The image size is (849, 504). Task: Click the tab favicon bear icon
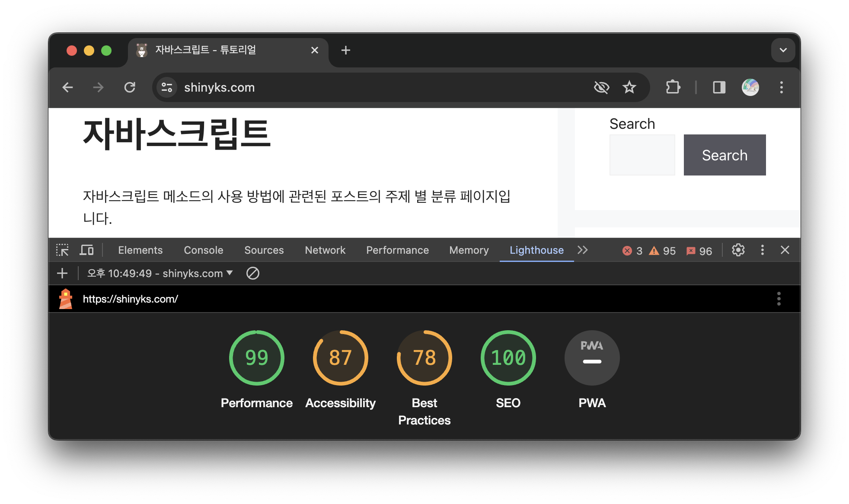[x=142, y=50]
